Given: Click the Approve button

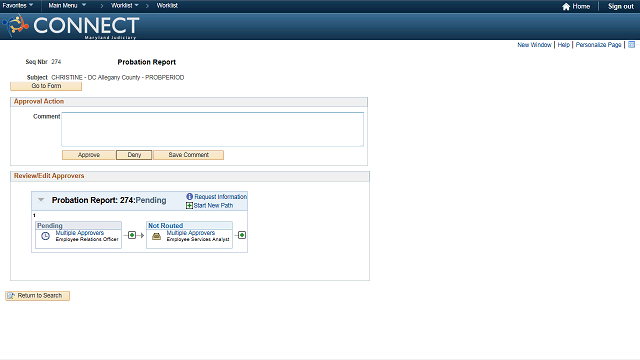Looking at the screenshot, I should 89,155.
